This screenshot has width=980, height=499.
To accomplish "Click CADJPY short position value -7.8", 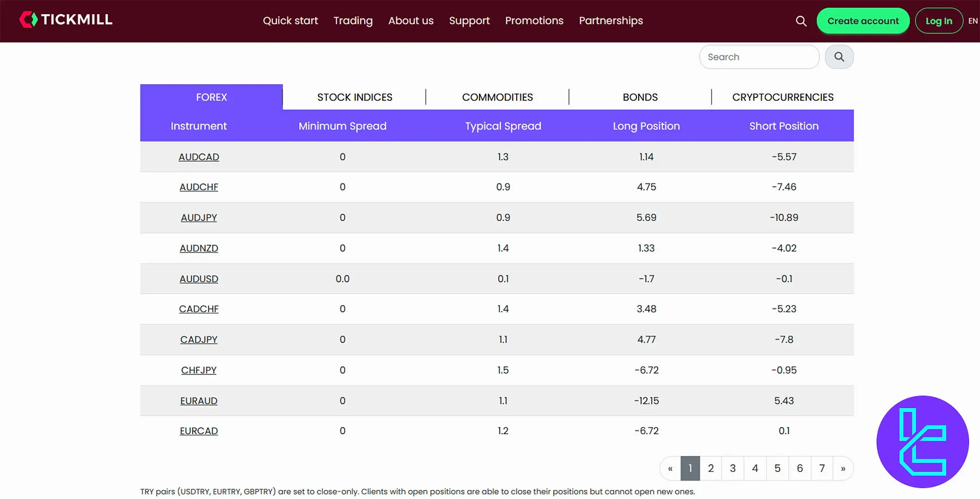I will pos(784,340).
